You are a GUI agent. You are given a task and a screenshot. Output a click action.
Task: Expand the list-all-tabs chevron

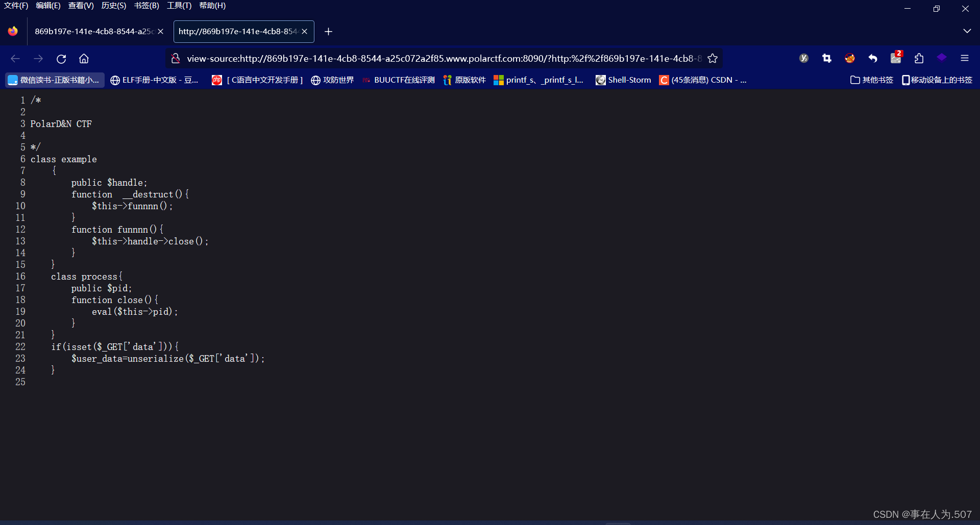pos(967,31)
